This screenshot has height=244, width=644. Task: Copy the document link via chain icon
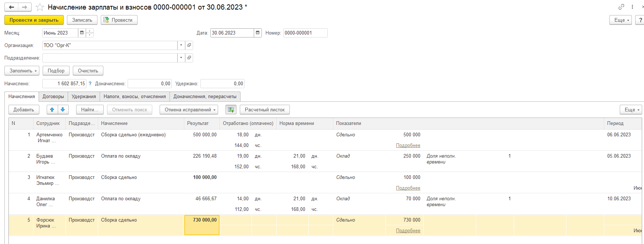tap(621, 7)
